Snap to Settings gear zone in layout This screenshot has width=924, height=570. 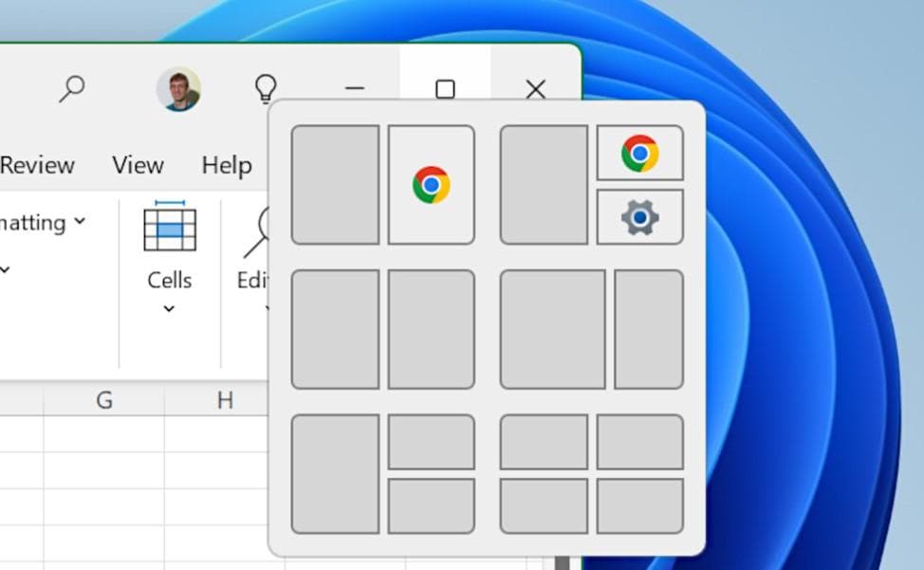pos(640,216)
